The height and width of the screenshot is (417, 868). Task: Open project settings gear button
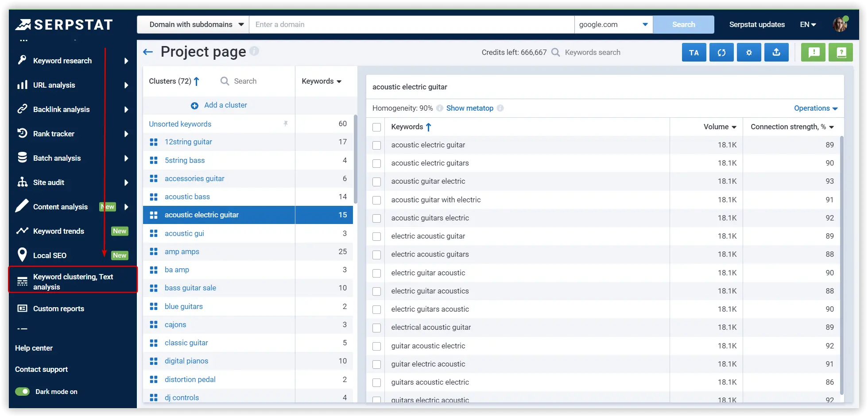749,52
